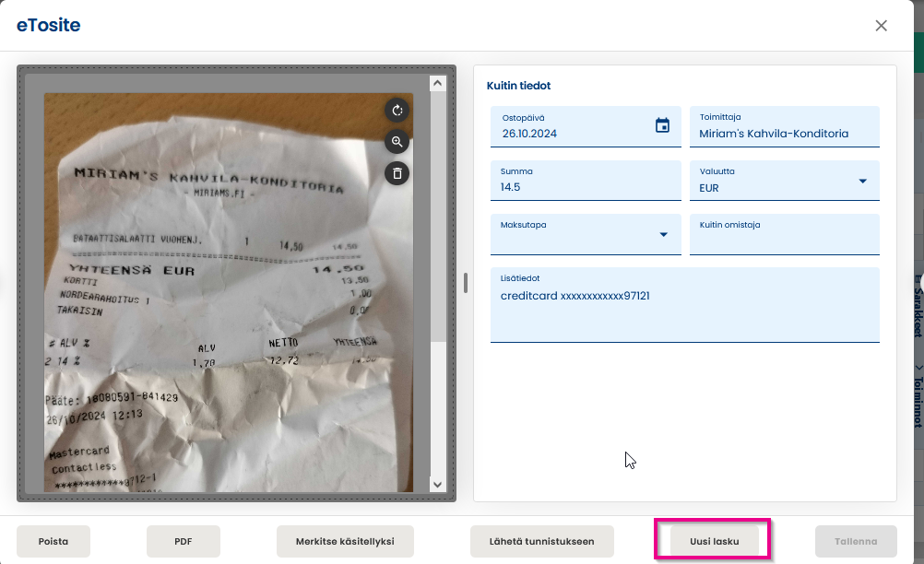Export the receipt with PDF button
This screenshot has width=924, height=564.
184,541
